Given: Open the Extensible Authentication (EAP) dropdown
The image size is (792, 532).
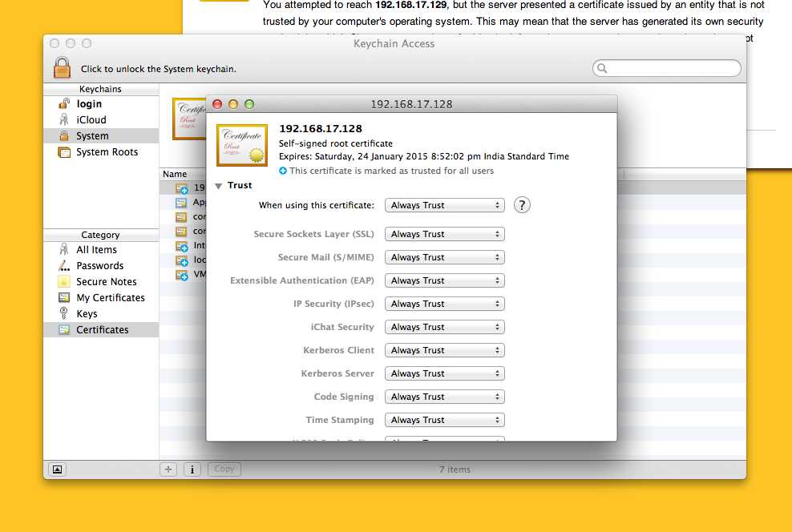Looking at the screenshot, I should 444,280.
